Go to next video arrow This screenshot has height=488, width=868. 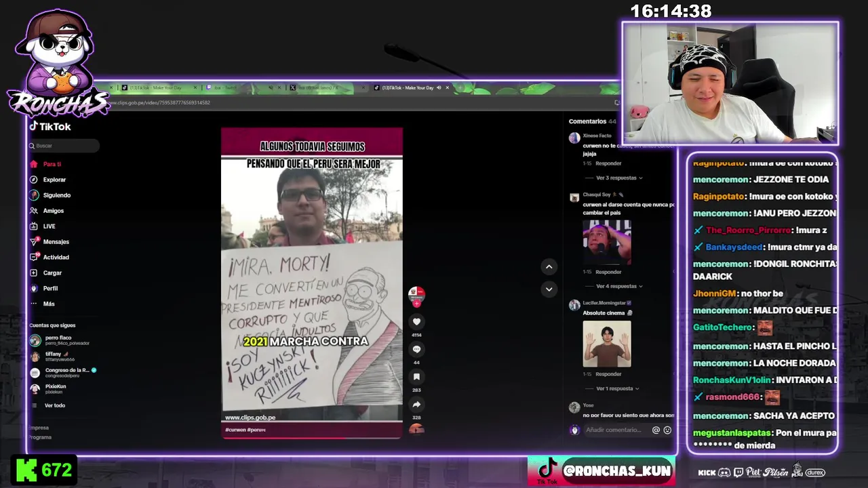point(549,289)
